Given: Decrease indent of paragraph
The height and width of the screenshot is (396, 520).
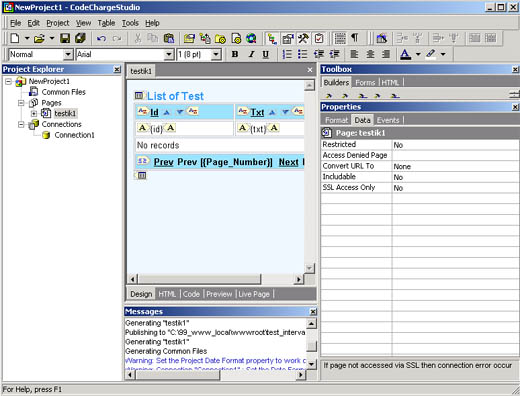Looking at the screenshot, I should [x=319, y=54].
